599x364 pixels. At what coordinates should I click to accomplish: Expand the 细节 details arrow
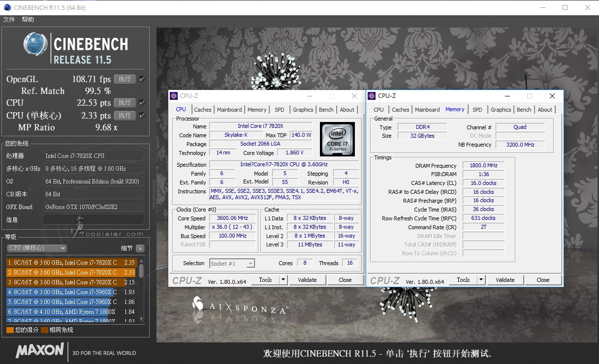(140, 248)
